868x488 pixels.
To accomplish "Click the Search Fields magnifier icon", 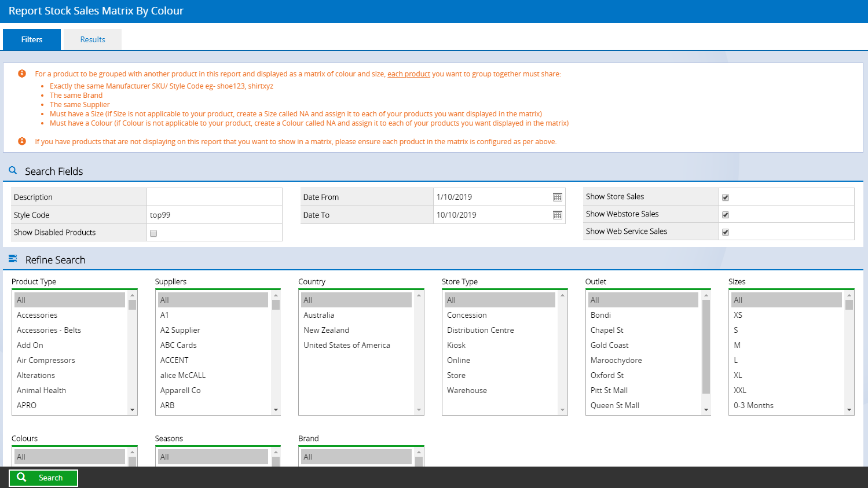I will [x=13, y=171].
